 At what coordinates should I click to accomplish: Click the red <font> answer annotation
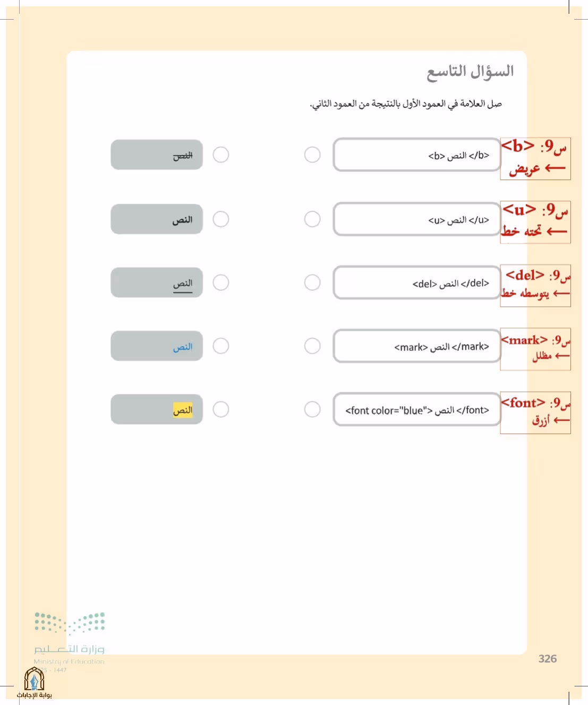coord(535,412)
